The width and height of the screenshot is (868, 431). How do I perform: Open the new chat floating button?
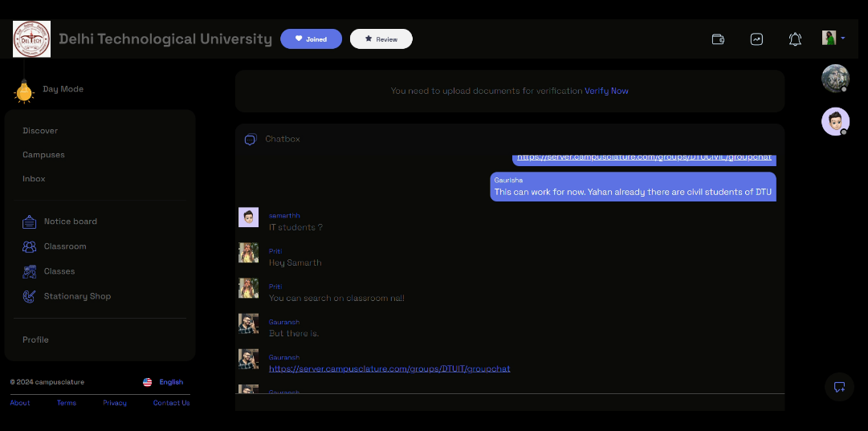(839, 387)
